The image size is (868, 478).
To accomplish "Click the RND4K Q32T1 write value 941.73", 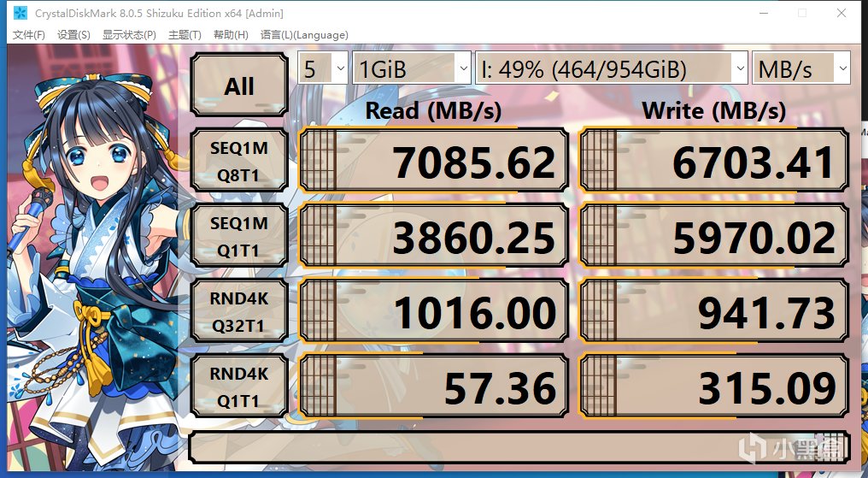I will coord(714,310).
